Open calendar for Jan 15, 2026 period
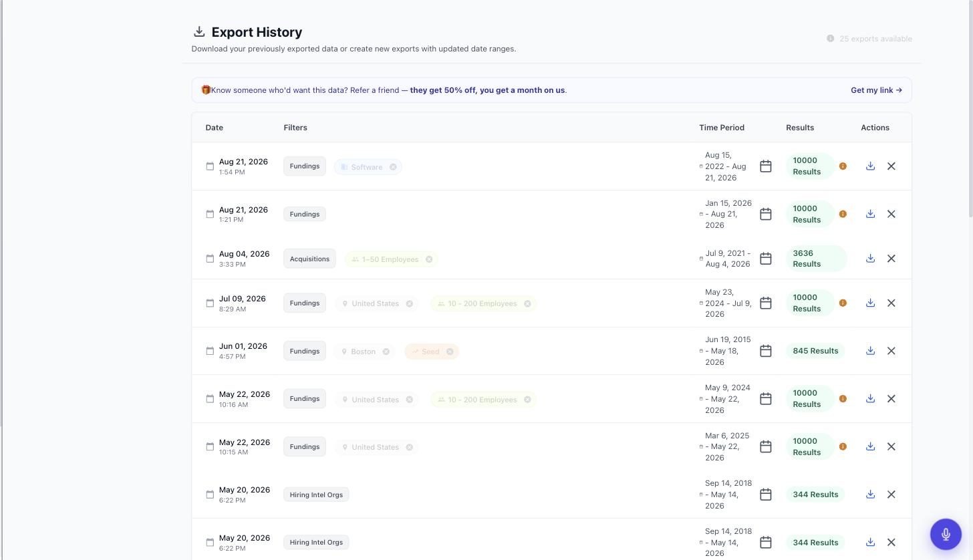 (x=766, y=214)
